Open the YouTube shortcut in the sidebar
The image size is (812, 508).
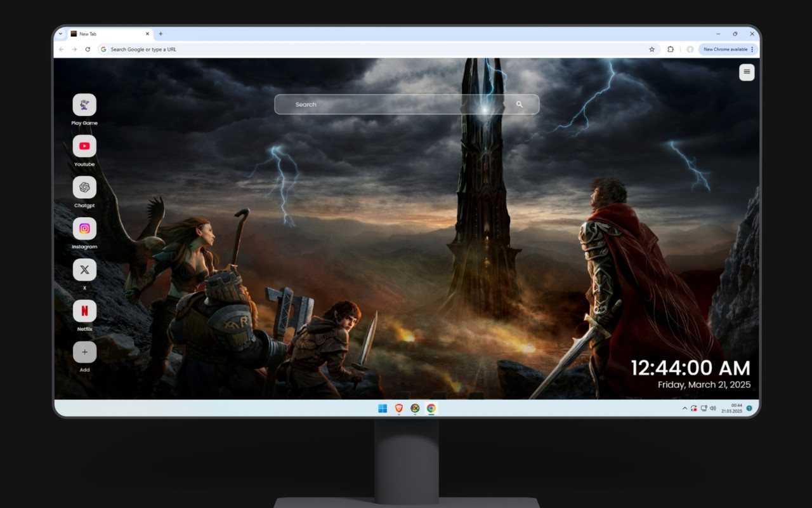coord(84,146)
